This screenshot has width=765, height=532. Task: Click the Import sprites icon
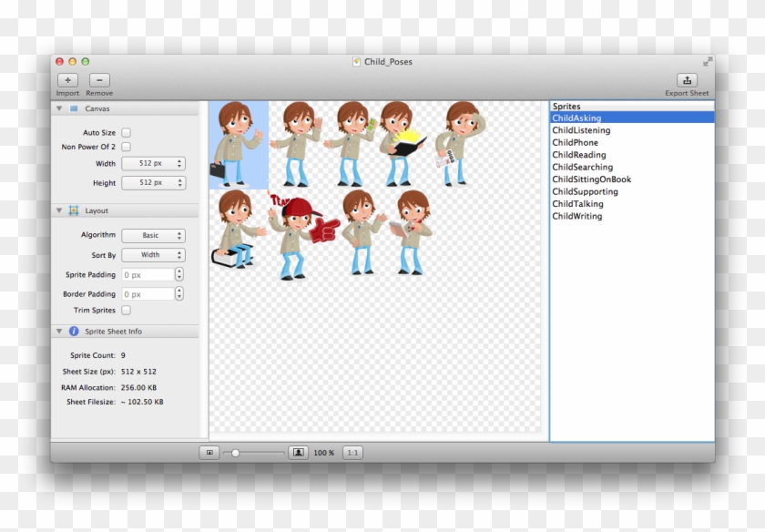click(66, 80)
